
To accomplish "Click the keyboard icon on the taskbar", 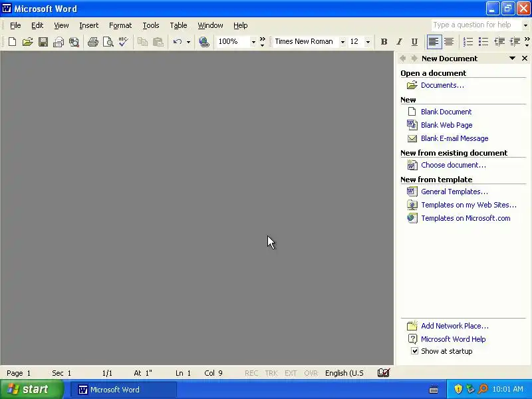I will click(x=434, y=390).
